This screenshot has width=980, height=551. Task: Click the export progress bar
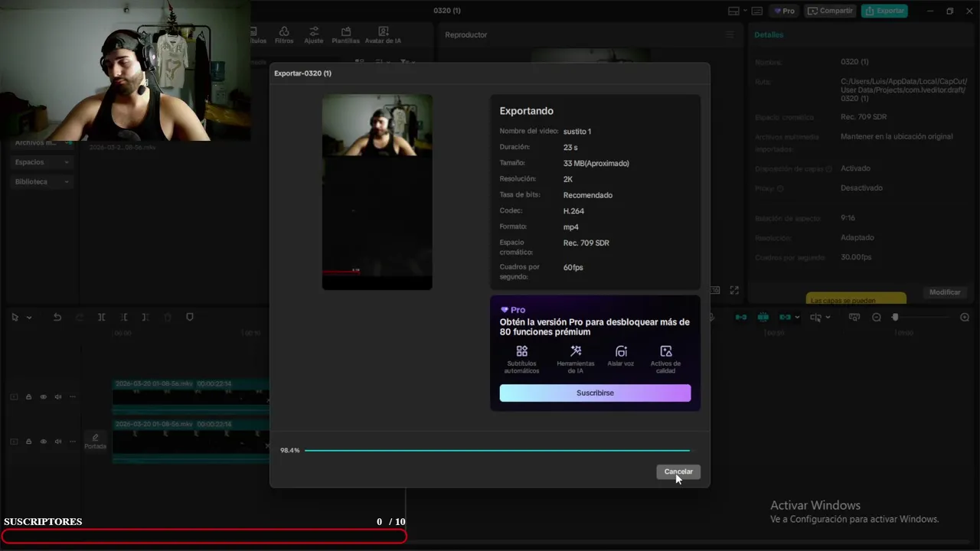pos(497,451)
